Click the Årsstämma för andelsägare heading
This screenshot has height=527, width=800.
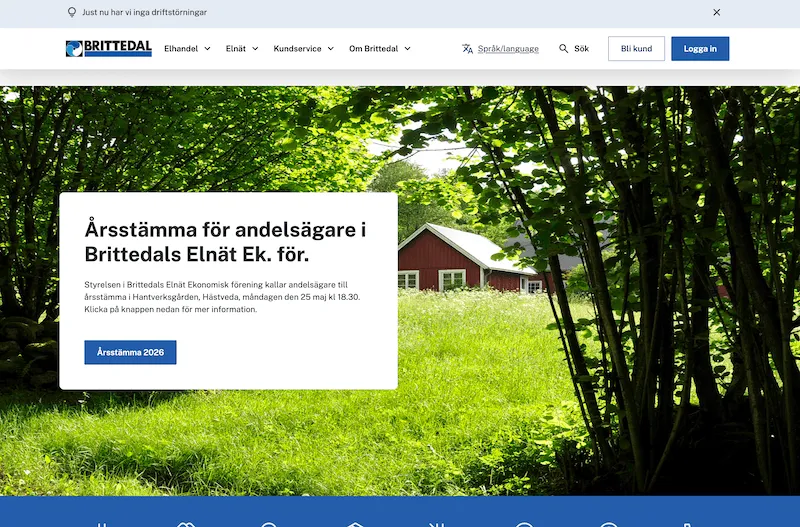[x=225, y=242]
